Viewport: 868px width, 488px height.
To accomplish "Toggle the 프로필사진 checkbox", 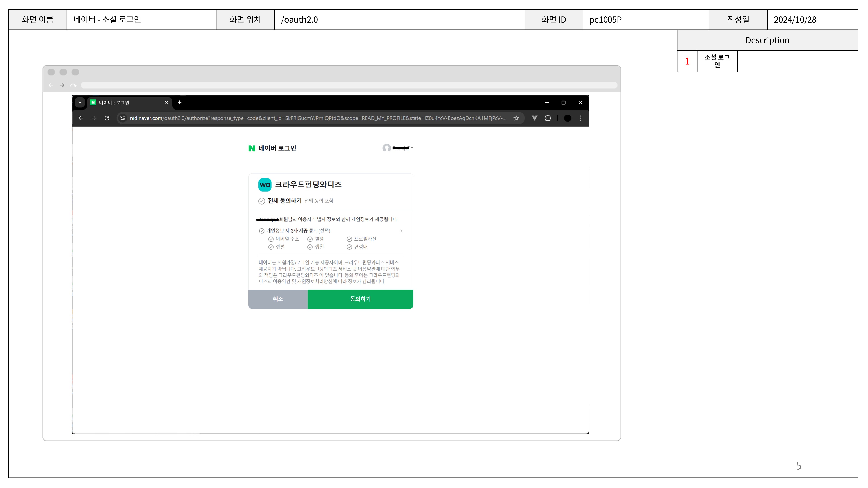I will [349, 239].
